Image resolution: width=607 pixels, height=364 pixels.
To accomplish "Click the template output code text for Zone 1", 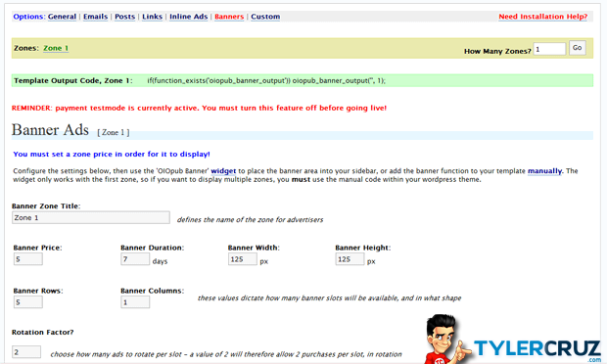I will [266, 80].
